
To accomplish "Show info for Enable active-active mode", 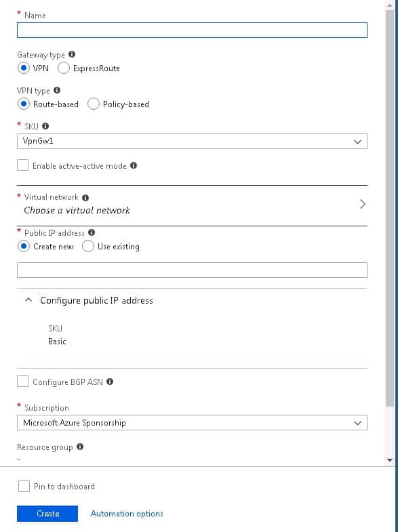I will coord(134,165).
